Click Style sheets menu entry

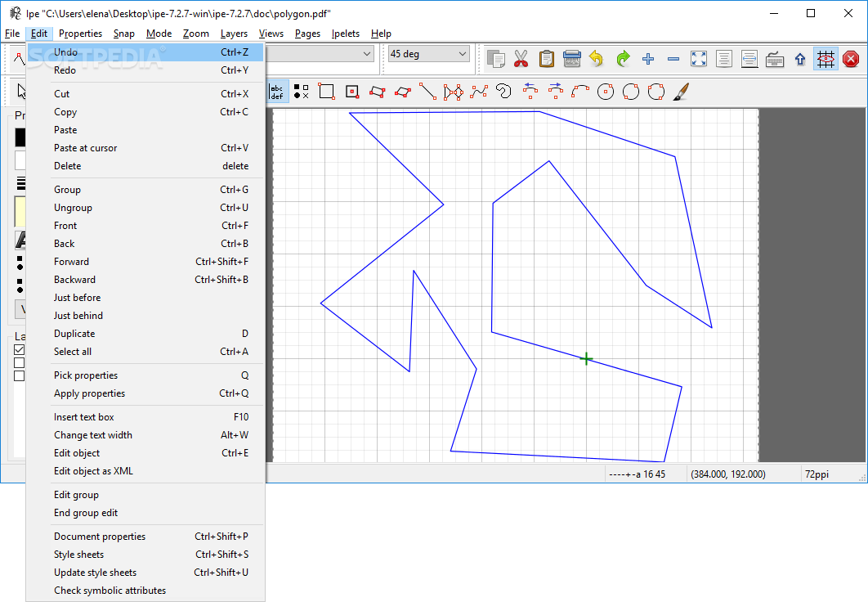145,555
